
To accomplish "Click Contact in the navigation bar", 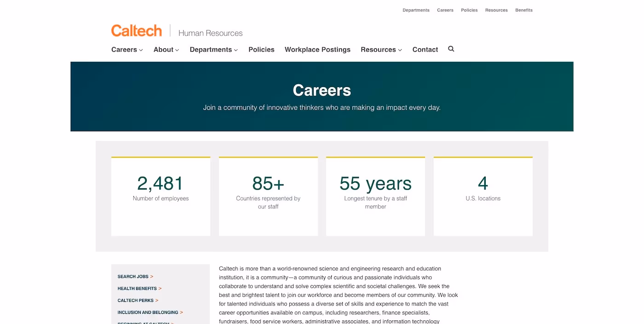I will coord(425,49).
